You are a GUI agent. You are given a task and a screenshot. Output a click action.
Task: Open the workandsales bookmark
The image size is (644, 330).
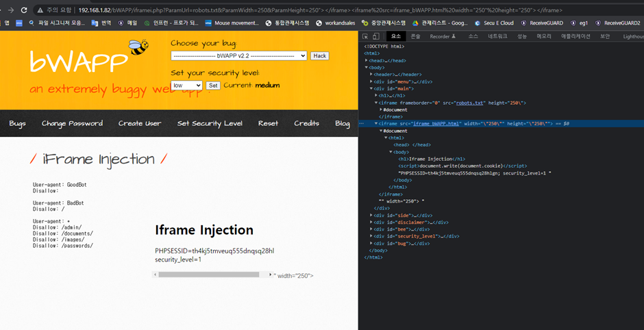click(336, 23)
